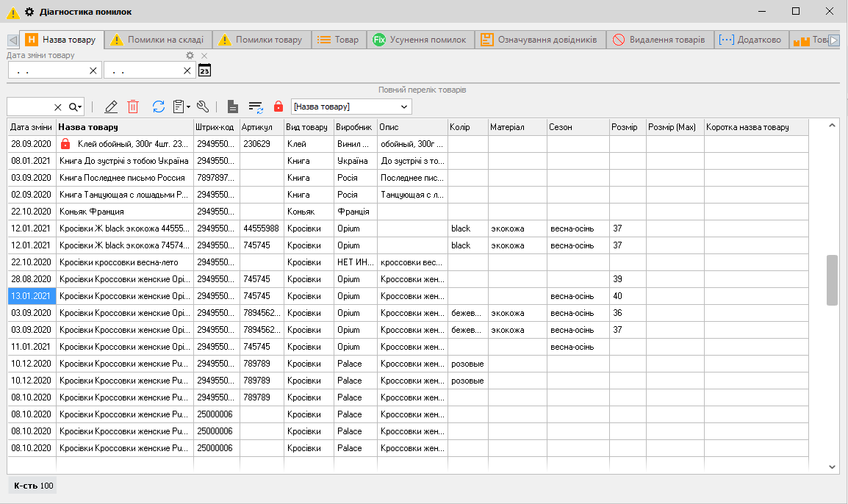Click the red trash delete icon
This screenshot has width=848, height=504.
[133, 107]
